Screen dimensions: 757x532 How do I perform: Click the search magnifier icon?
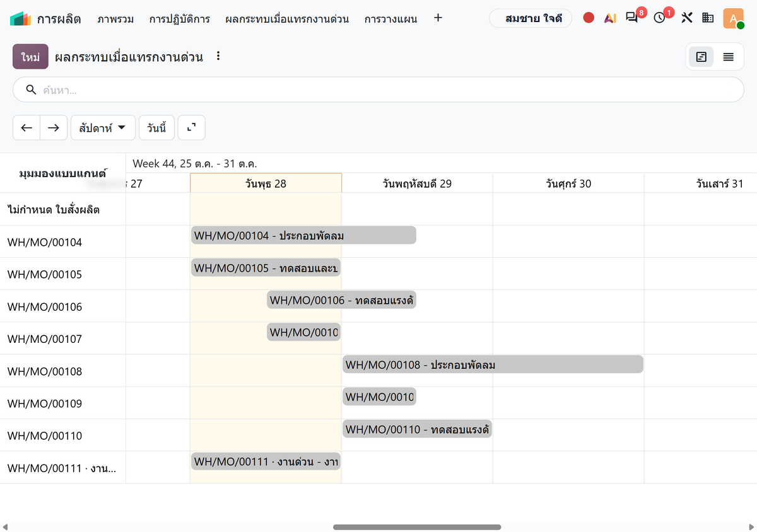click(31, 90)
